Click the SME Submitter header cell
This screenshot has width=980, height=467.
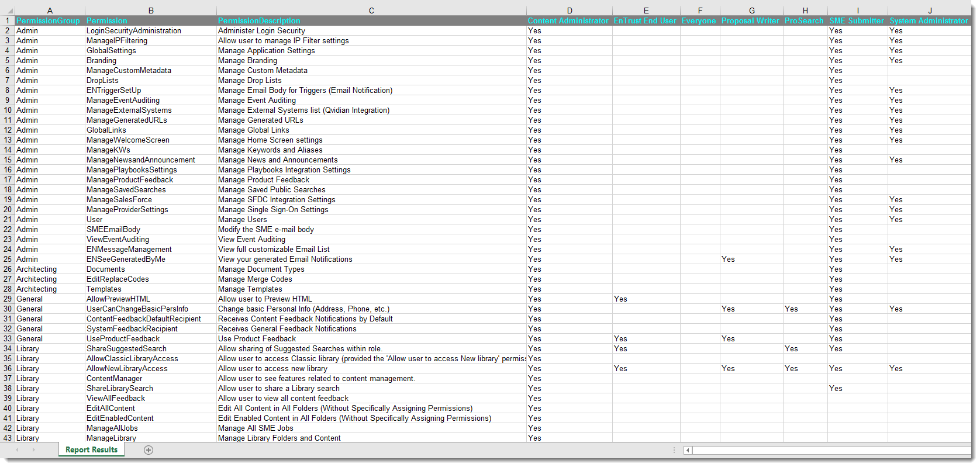858,20
